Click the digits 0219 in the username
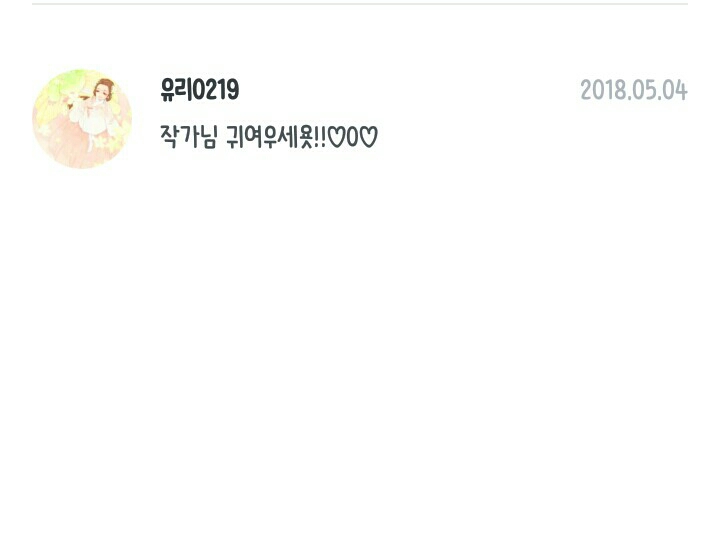This screenshot has height=540, width=720. tap(216, 90)
